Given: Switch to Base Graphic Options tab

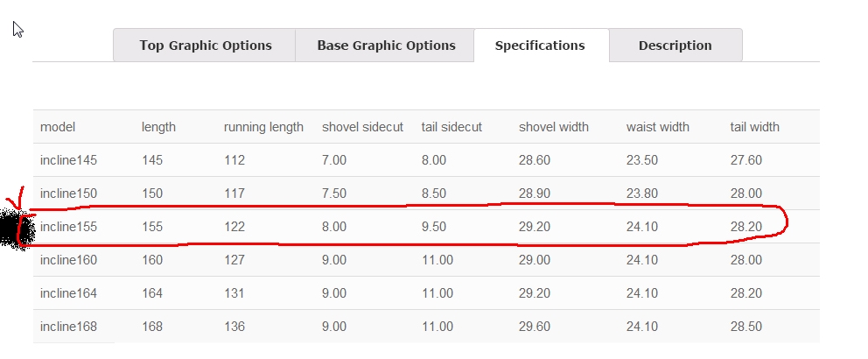Looking at the screenshot, I should coord(385,46).
